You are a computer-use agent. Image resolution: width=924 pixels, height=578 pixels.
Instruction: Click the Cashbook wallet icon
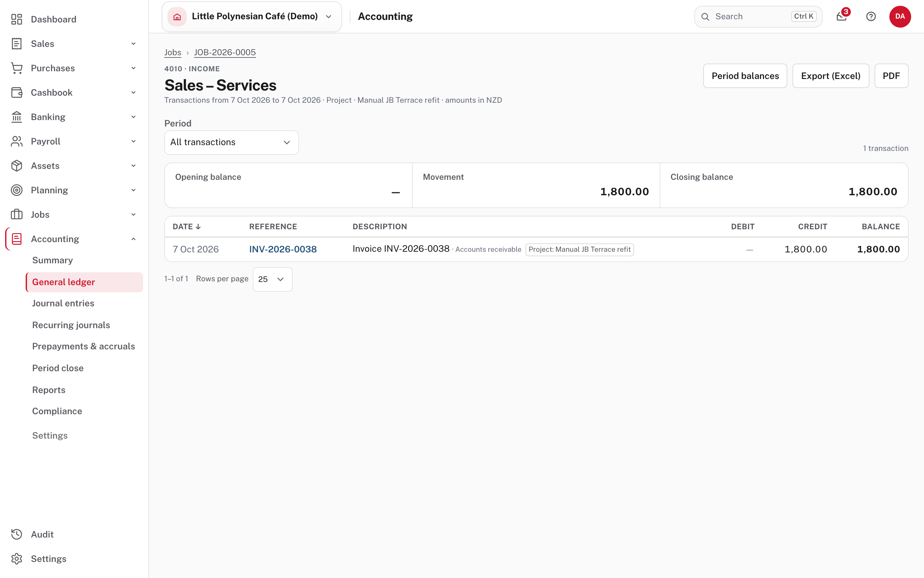point(16,92)
